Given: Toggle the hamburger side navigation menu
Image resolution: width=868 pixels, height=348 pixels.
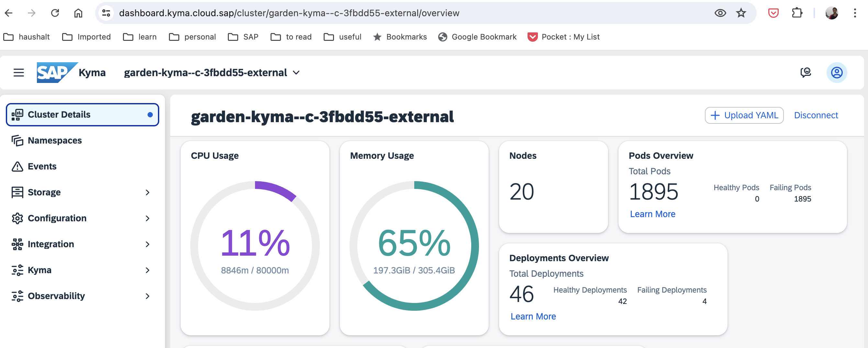Looking at the screenshot, I should click(19, 73).
